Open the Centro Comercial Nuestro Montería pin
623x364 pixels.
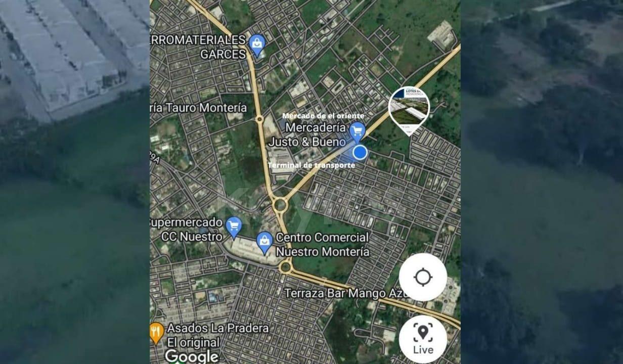tap(264, 242)
